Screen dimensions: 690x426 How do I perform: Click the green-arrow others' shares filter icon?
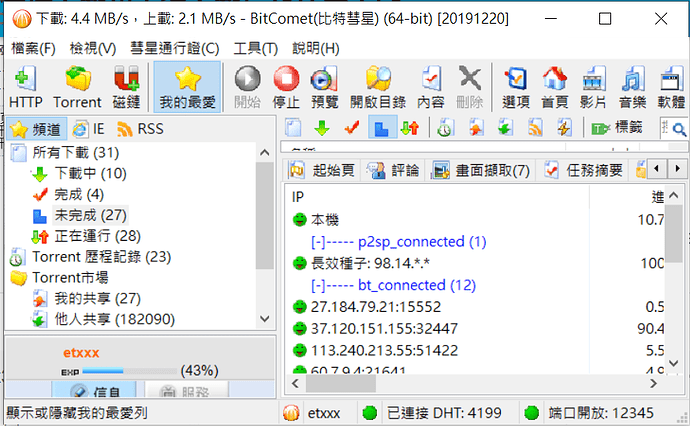505,128
